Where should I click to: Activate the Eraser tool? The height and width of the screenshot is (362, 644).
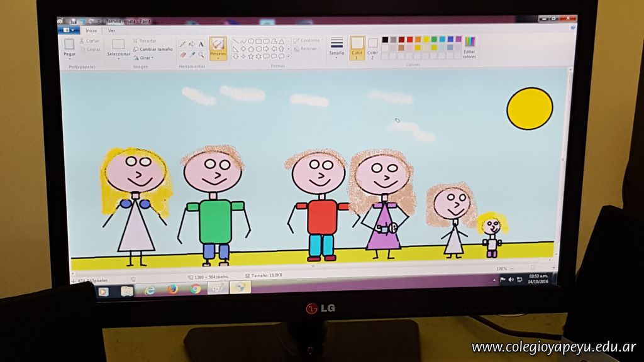pos(182,55)
